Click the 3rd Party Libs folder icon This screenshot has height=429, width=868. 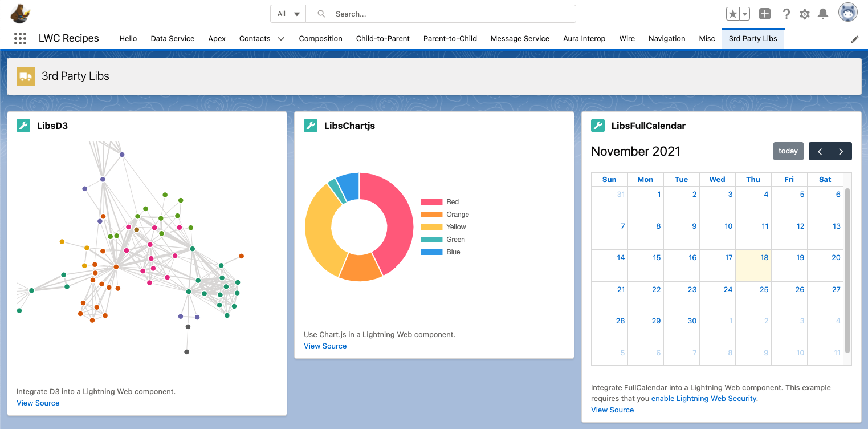[25, 75]
